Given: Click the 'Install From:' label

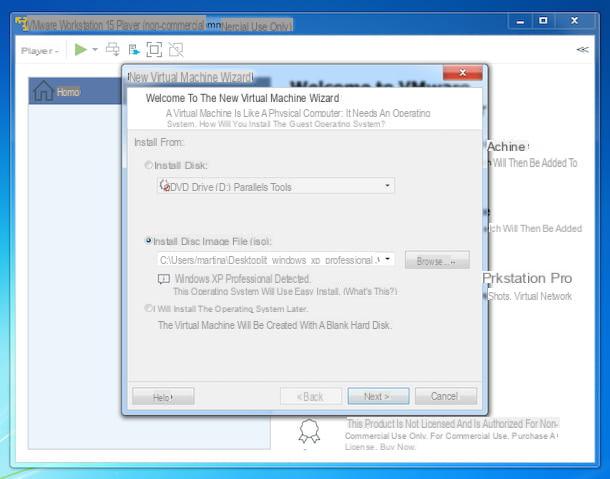Looking at the screenshot, I should 159,142.
